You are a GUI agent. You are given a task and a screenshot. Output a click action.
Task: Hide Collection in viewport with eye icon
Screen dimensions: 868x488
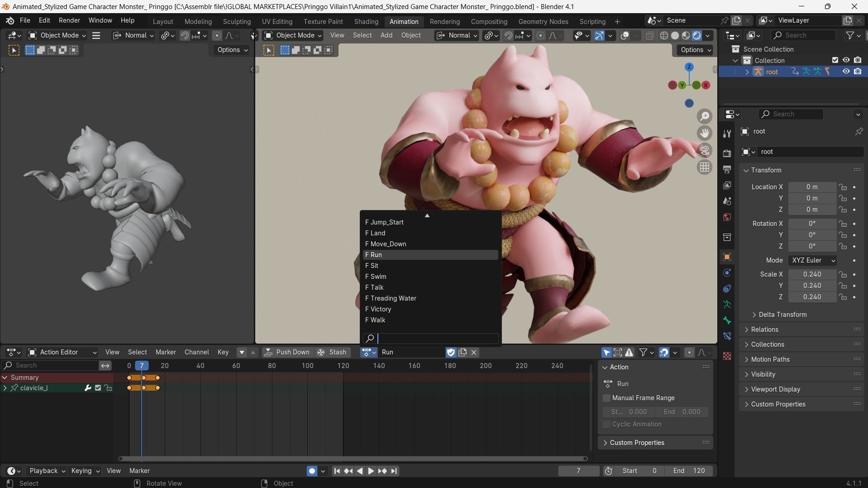tap(846, 60)
